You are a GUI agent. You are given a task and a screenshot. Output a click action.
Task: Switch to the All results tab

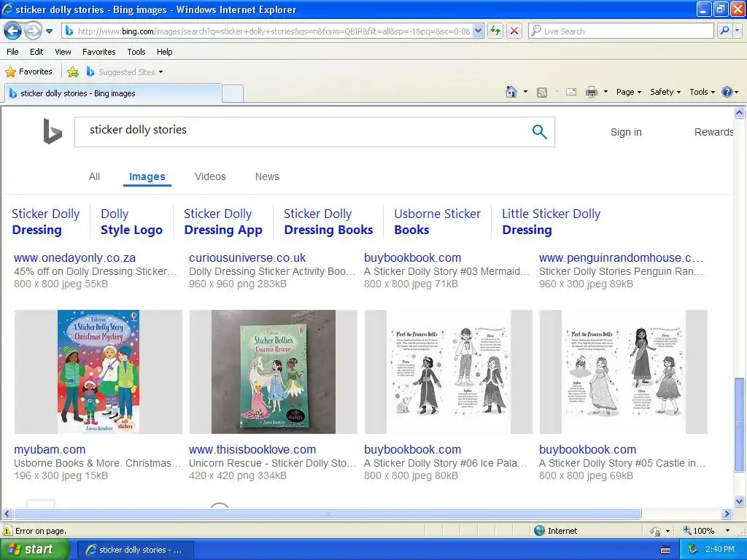point(94,176)
